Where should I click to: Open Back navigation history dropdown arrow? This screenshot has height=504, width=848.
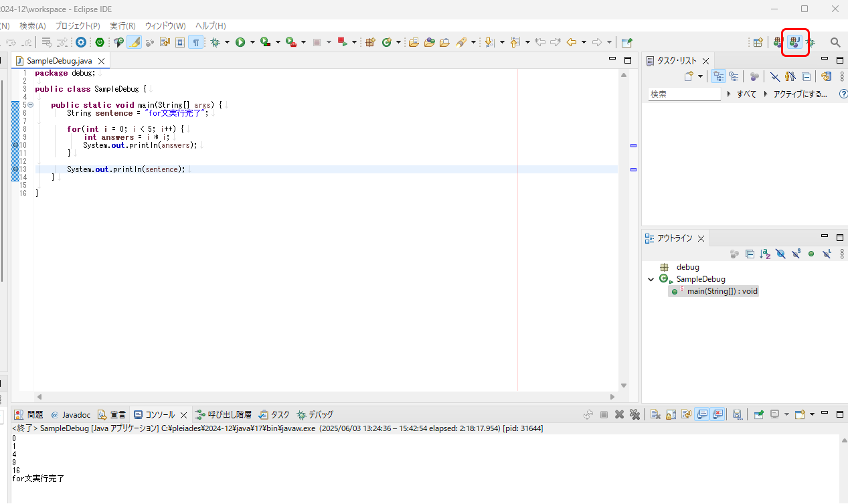click(x=584, y=42)
